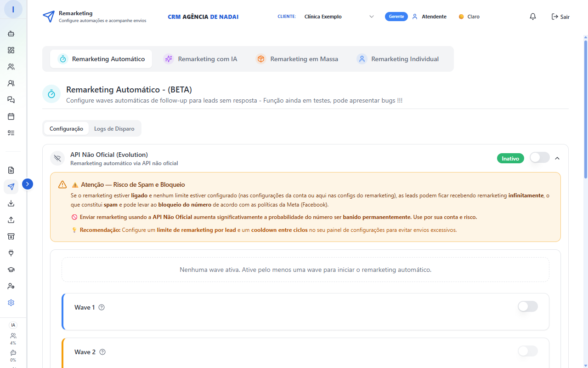Expand the sidebar with blue arrow button
The width and height of the screenshot is (588, 368).
28,184
